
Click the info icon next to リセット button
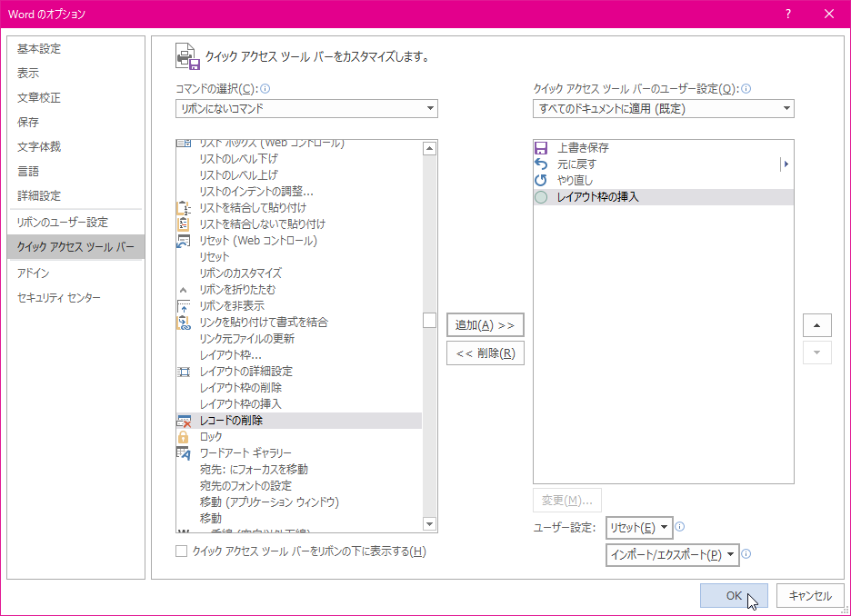pyautogui.click(x=679, y=527)
